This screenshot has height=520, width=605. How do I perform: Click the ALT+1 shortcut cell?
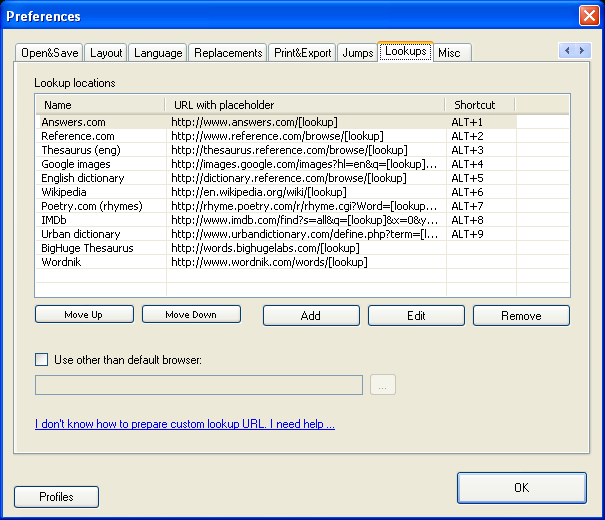[481, 122]
